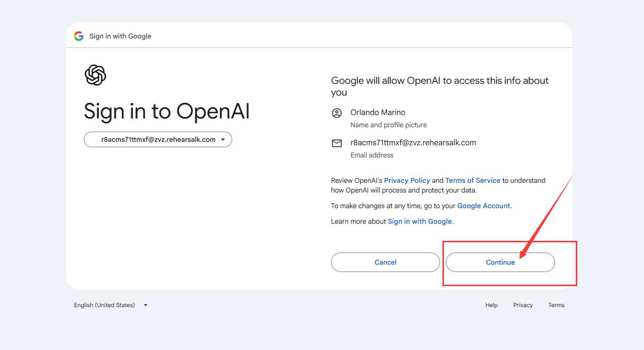The height and width of the screenshot is (350, 644).
Task: Click the 'Name and profile picture' label
Action: point(388,125)
